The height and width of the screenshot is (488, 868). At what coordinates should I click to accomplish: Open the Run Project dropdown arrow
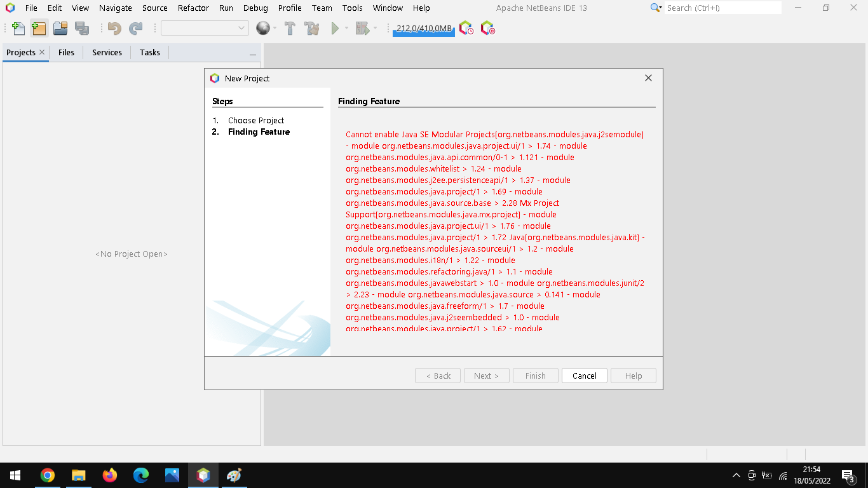[x=346, y=29]
